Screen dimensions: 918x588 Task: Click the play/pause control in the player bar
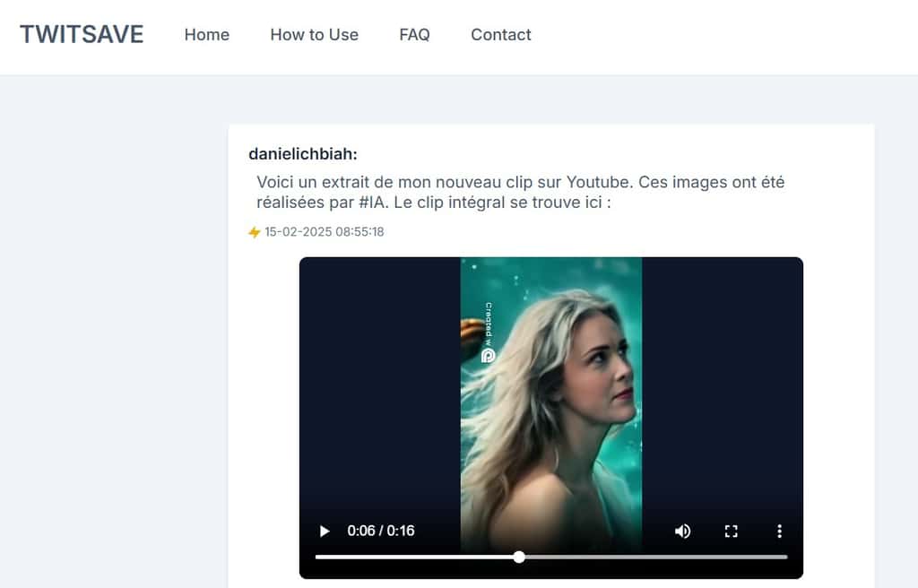pyautogui.click(x=324, y=531)
